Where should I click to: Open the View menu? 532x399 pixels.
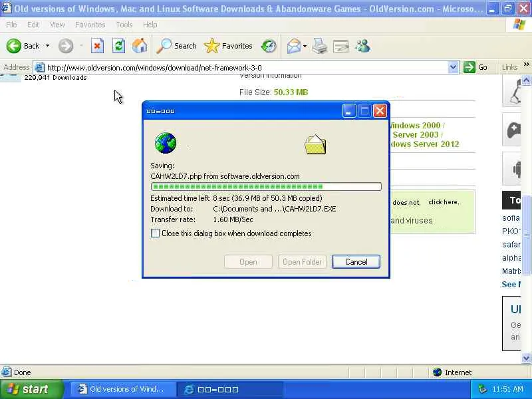coord(57,25)
